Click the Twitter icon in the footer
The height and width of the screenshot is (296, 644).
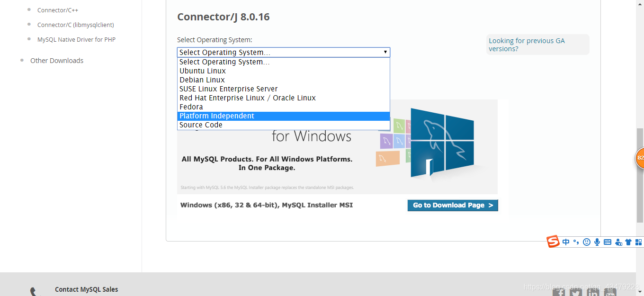(x=576, y=292)
